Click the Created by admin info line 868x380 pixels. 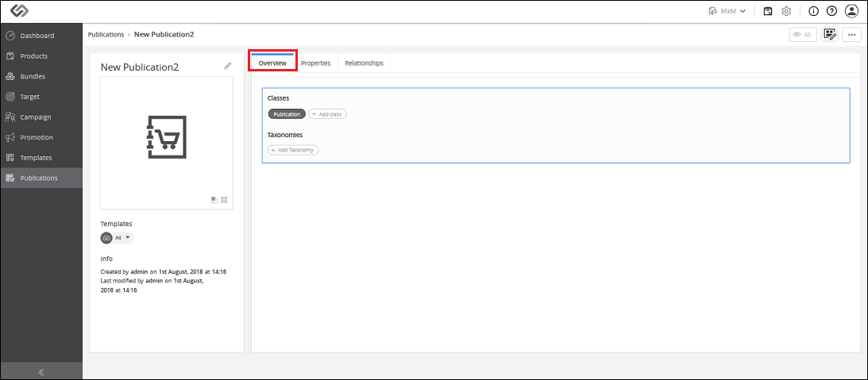click(164, 271)
